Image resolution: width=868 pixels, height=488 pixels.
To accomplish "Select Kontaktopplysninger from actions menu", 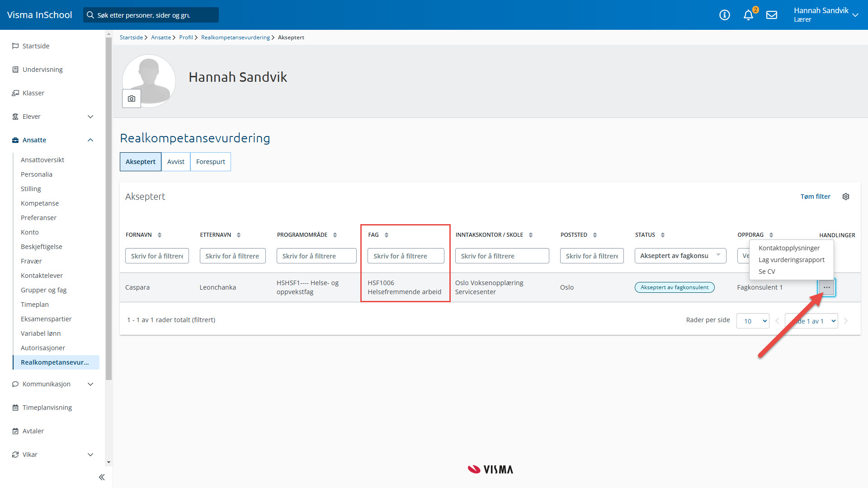I will click(x=789, y=248).
